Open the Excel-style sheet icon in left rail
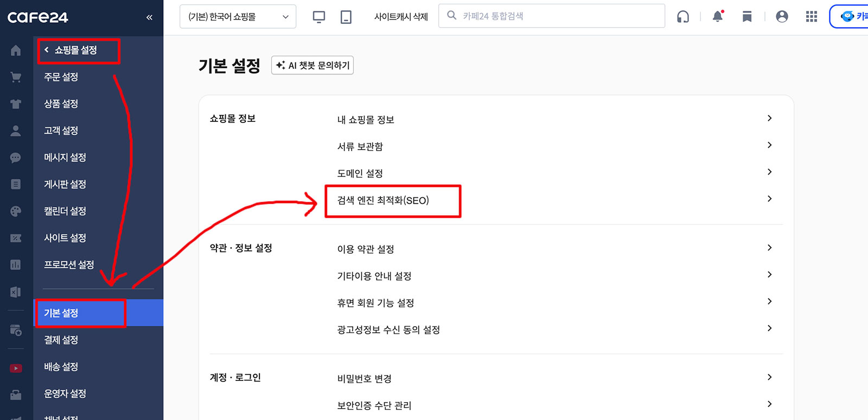The image size is (868, 420). (x=16, y=292)
